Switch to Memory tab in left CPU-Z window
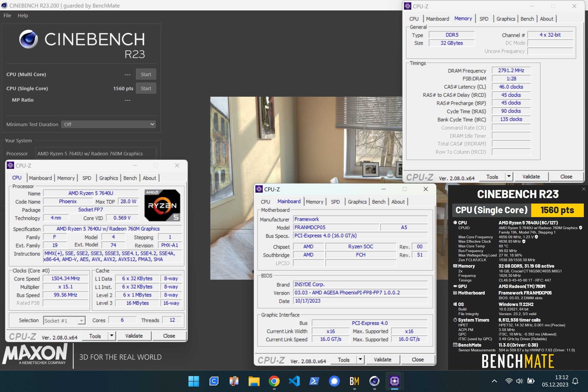The width and height of the screenshot is (588, 392). (66, 178)
